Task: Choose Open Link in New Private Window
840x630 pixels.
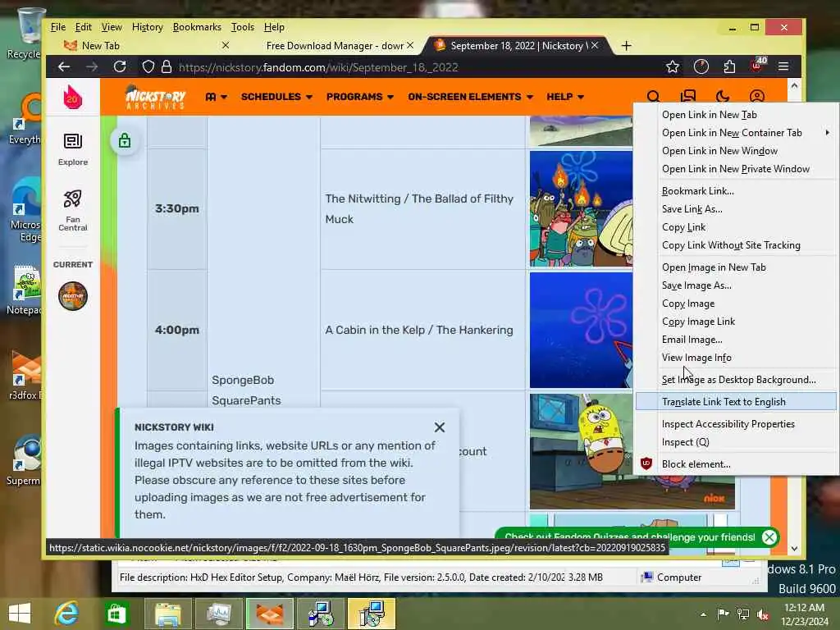Action: 737,169
